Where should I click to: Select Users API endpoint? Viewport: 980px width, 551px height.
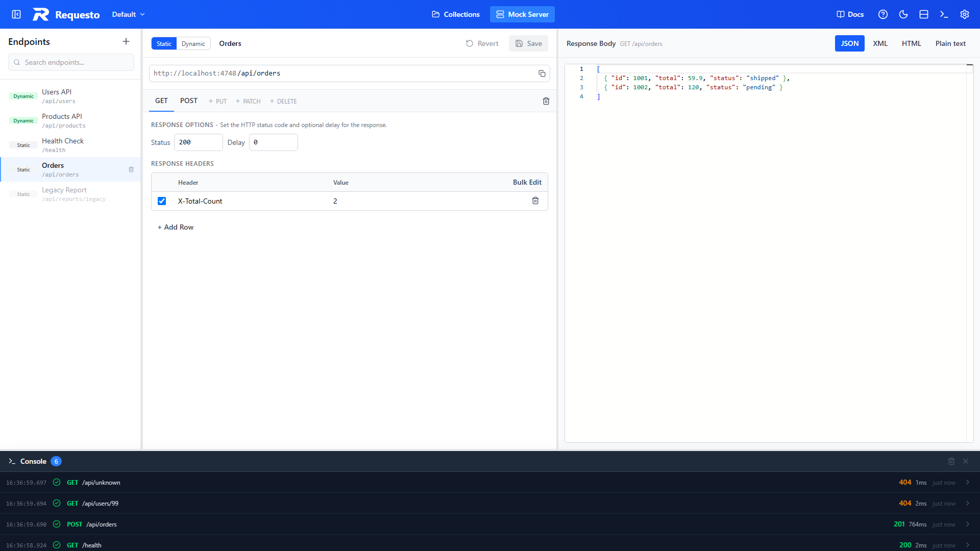pos(70,96)
